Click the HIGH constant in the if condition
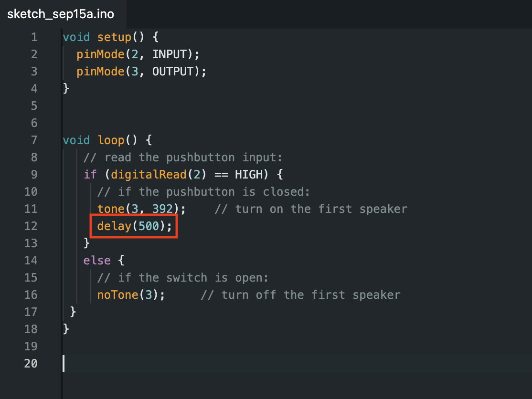532x399 pixels. pos(249,175)
